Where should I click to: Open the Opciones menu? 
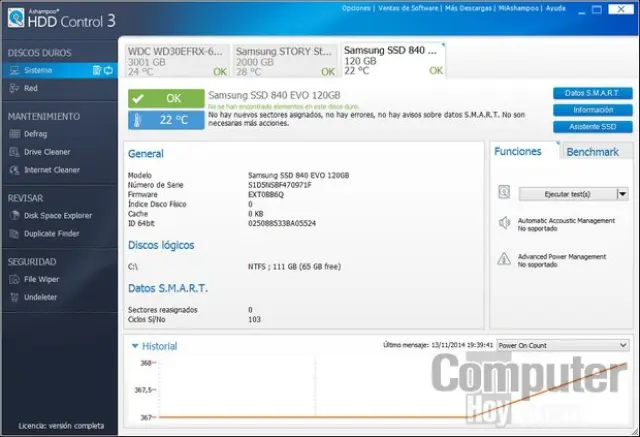click(x=356, y=7)
